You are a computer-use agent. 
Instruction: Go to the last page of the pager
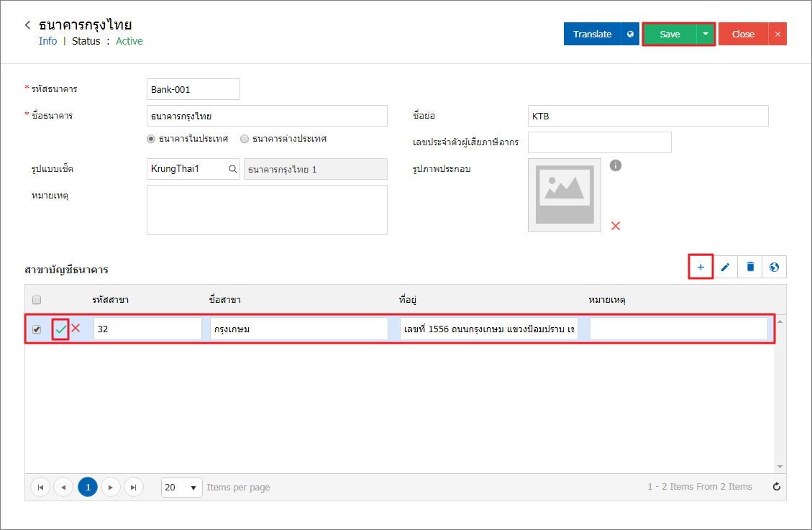click(134, 487)
